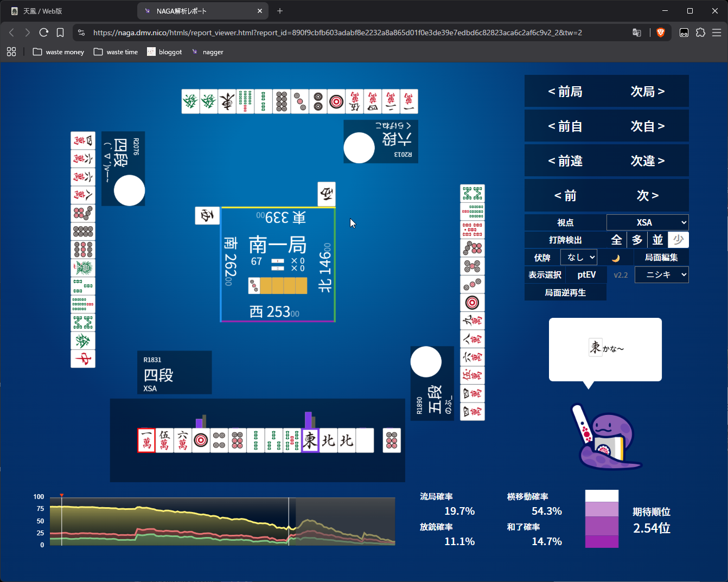Open the nagger bookmark
This screenshot has width=728, height=582.
208,52
